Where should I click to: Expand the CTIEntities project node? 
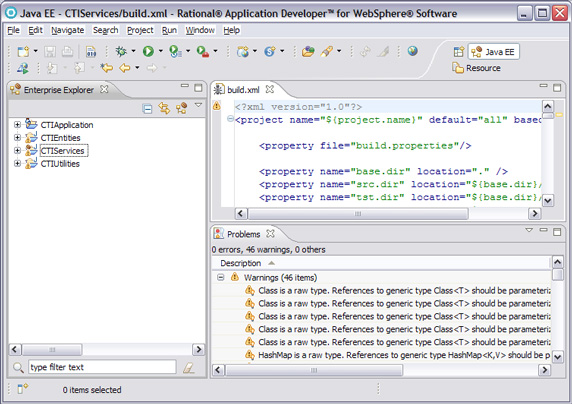[x=17, y=138]
